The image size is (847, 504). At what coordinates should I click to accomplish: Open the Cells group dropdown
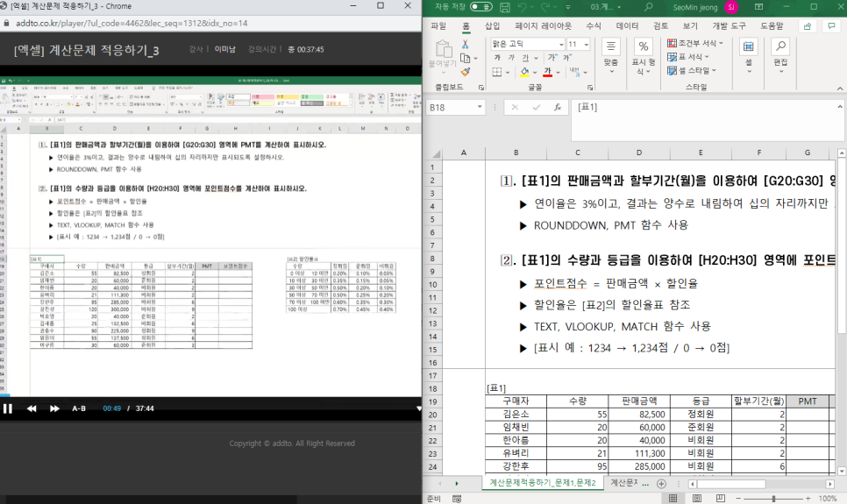point(749,56)
